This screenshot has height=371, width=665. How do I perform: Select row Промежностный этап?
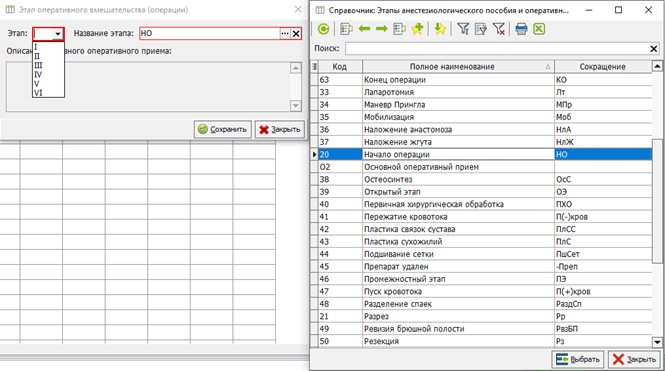pyautogui.click(x=481, y=279)
